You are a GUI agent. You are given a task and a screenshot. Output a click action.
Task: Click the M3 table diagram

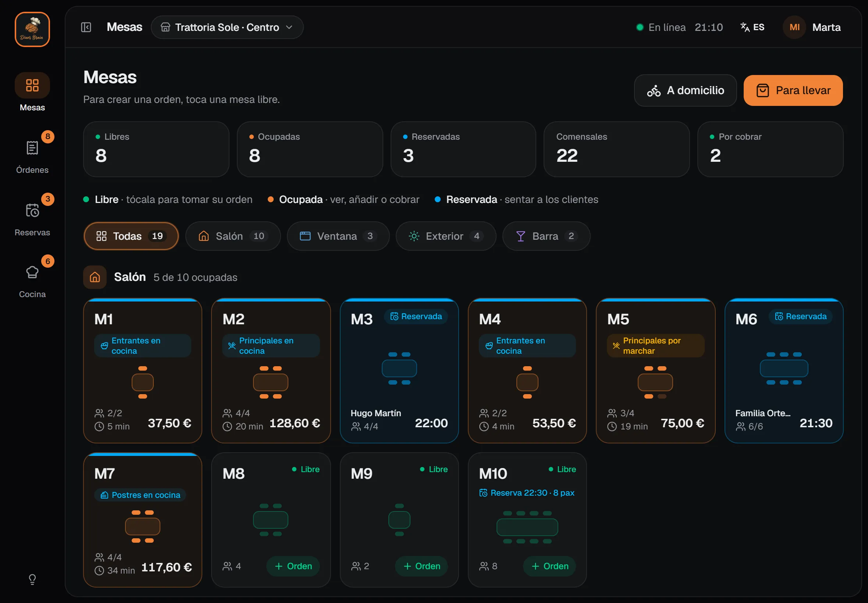[x=399, y=368]
